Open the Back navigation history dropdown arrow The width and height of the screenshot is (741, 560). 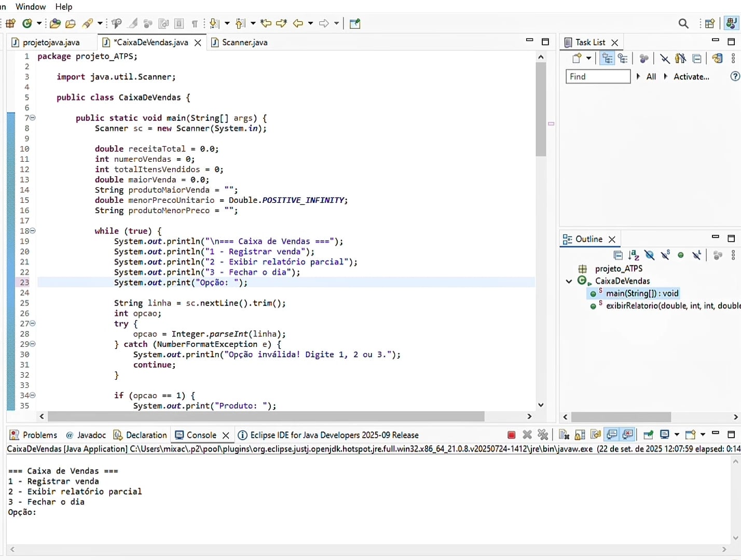[x=310, y=23]
